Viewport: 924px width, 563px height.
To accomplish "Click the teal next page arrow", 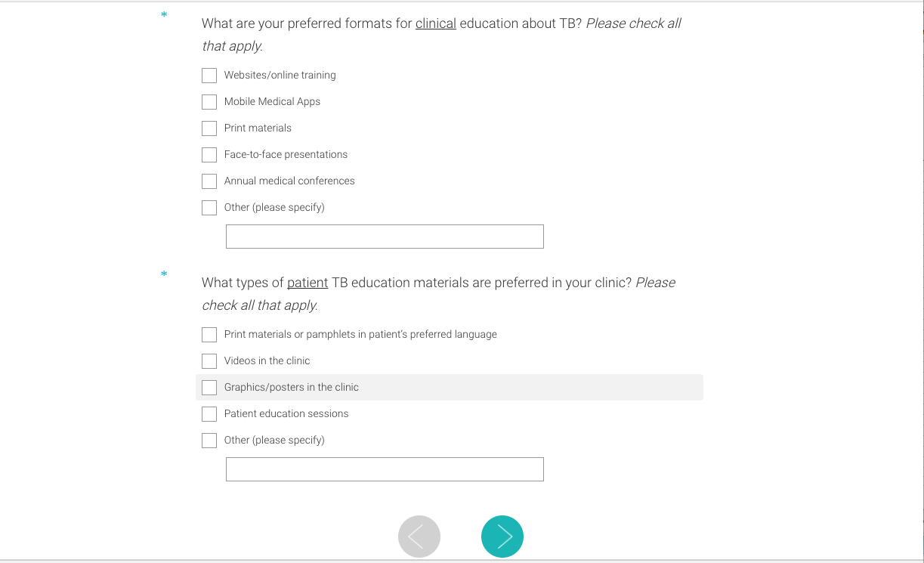I will pyautogui.click(x=502, y=537).
